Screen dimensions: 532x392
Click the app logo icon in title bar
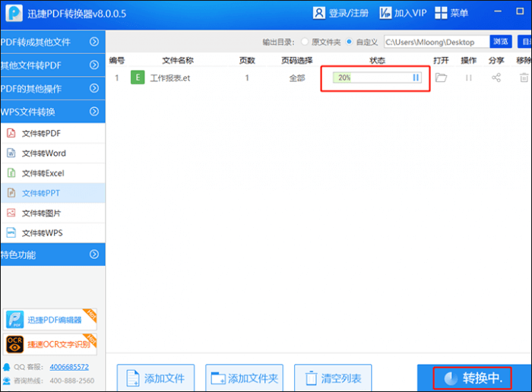14,13
